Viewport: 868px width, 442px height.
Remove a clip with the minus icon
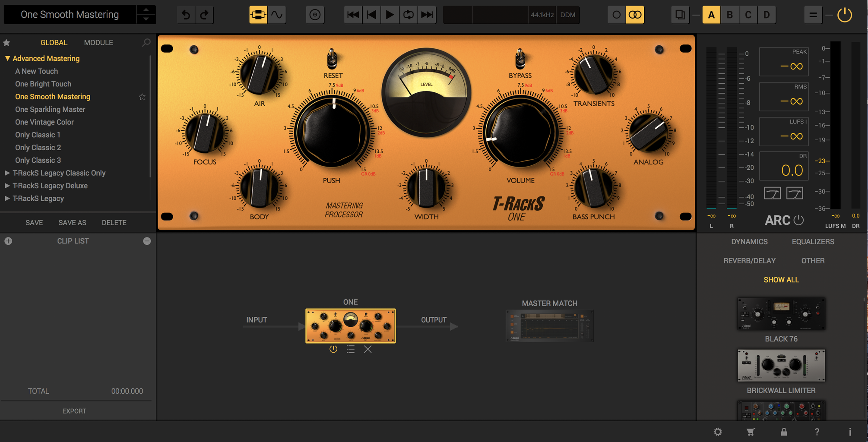(x=147, y=241)
